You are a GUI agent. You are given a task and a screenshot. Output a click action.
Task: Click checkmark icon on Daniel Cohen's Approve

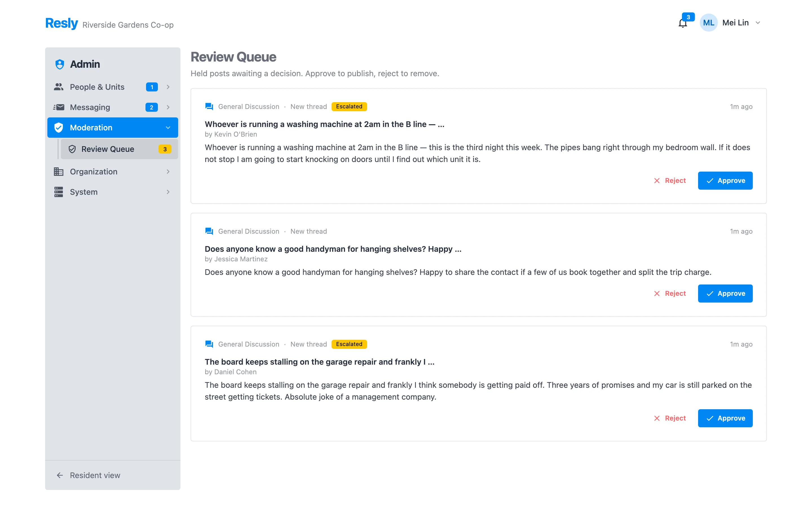[x=710, y=418]
